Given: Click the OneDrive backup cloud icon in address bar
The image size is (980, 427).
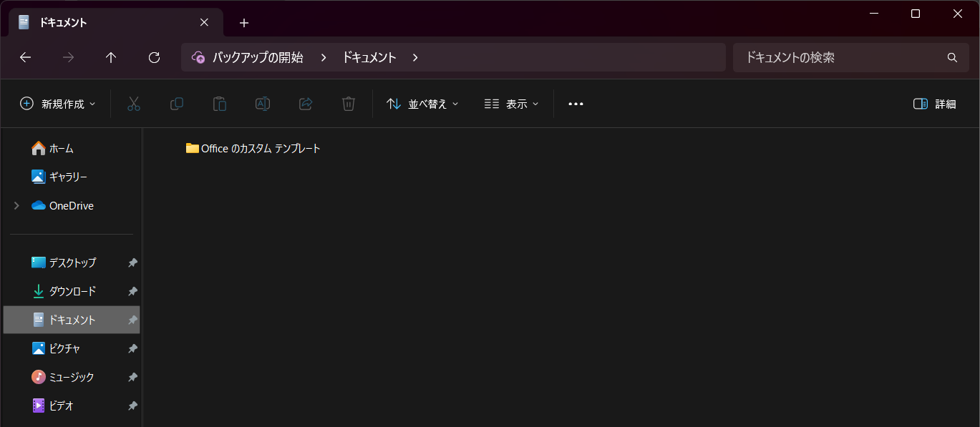Looking at the screenshot, I should click(x=198, y=57).
